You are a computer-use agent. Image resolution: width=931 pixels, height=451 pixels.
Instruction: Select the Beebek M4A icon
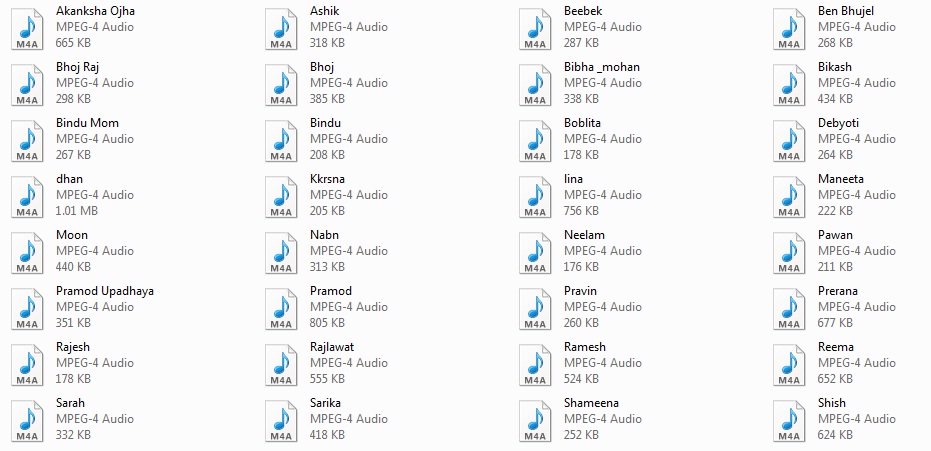536,29
